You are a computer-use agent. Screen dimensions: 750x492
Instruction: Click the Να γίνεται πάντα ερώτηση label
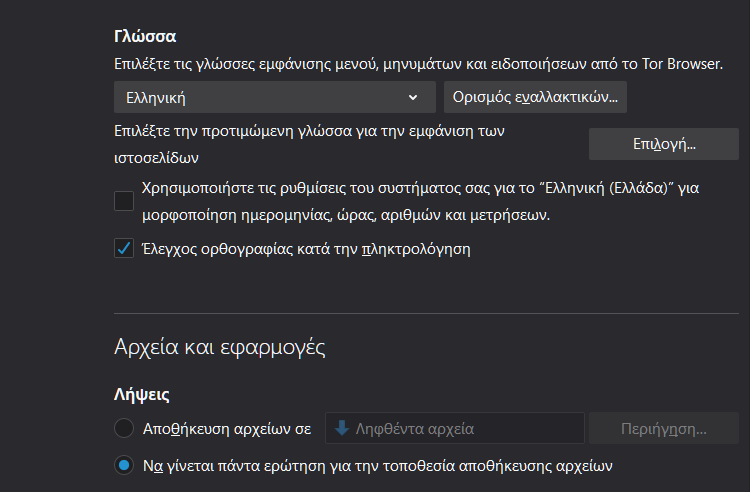pyautogui.click(x=378, y=466)
